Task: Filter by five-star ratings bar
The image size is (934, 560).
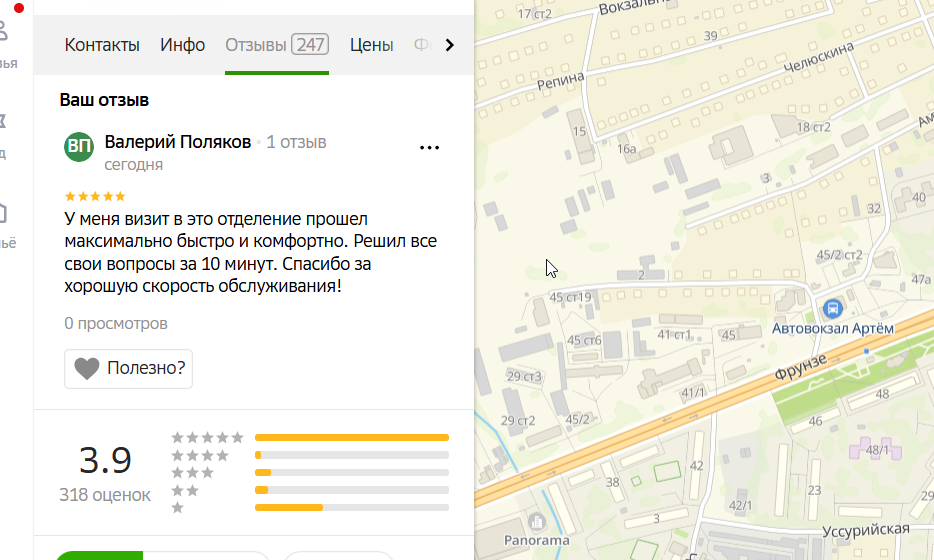Action: pos(351,437)
